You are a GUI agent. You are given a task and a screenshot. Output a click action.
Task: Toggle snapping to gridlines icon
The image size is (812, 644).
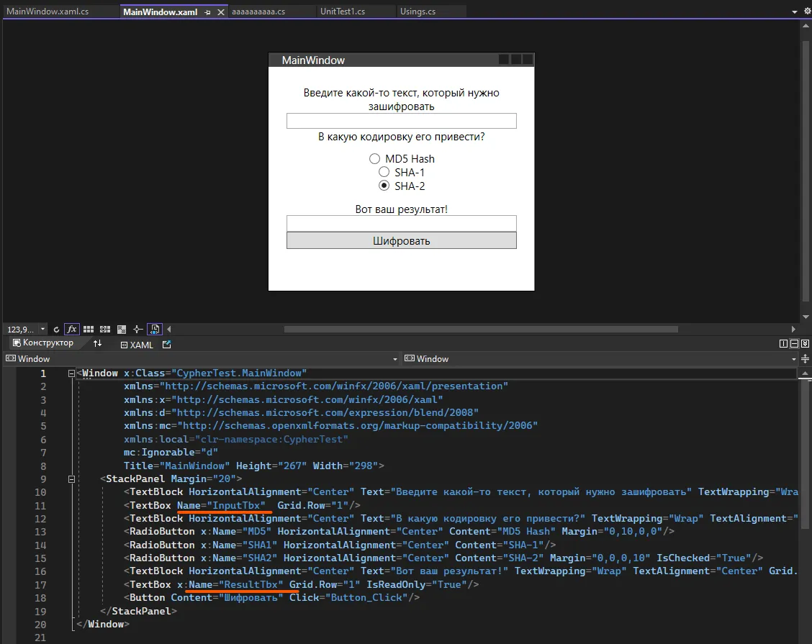(x=105, y=330)
